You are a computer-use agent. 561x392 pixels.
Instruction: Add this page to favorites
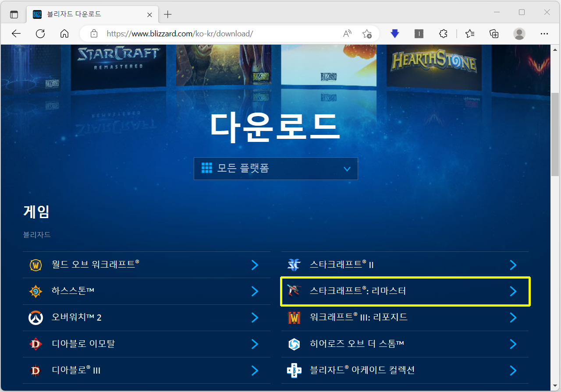tap(367, 34)
